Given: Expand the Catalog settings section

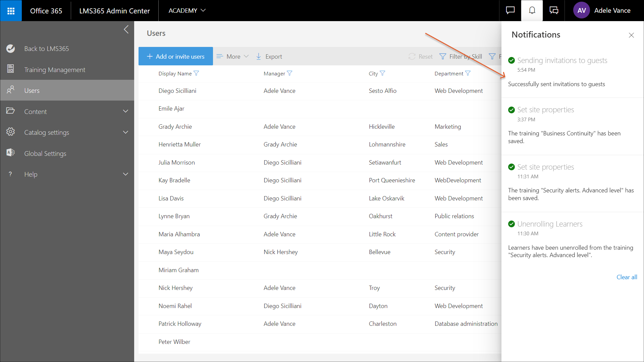Looking at the screenshot, I should coord(125,132).
